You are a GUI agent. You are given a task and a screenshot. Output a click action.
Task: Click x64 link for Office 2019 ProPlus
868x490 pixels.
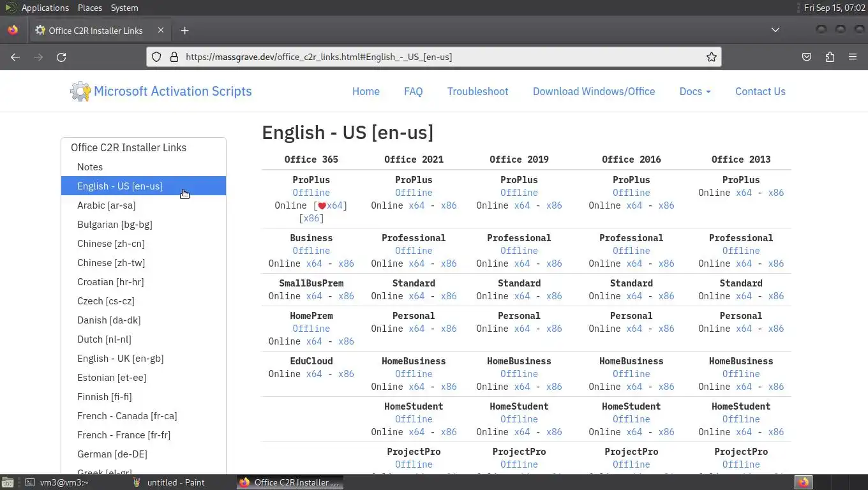point(522,205)
